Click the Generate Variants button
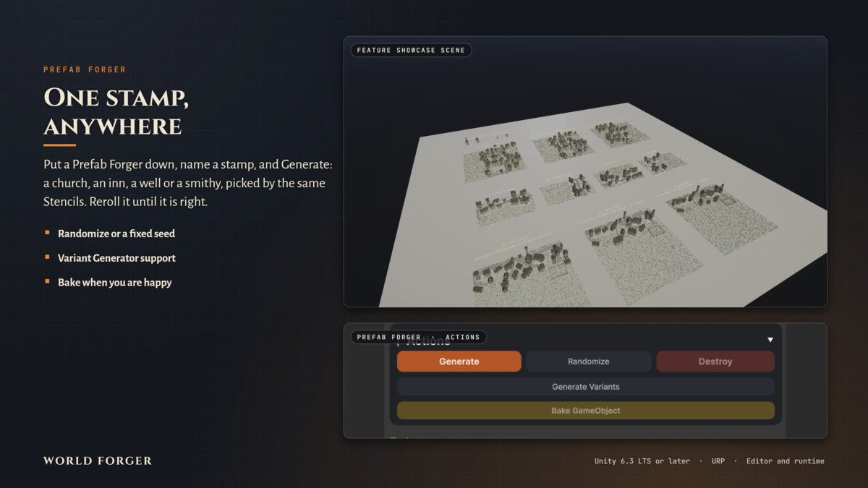The height and width of the screenshot is (488, 868). coord(586,387)
